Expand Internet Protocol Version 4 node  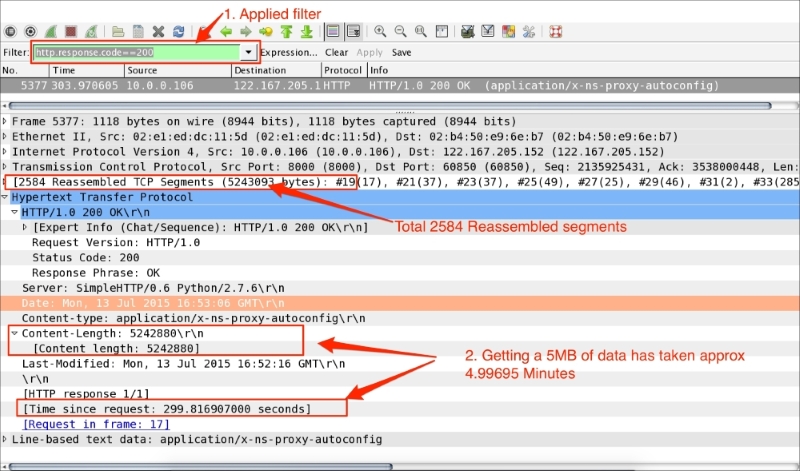5,152
